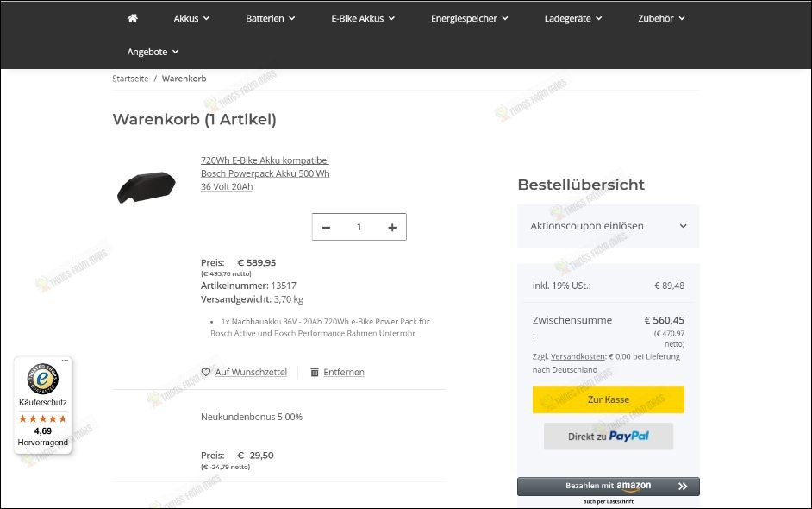
Task: Click the heart icon next to Auf Wunschzettel
Action: pyautogui.click(x=206, y=372)
